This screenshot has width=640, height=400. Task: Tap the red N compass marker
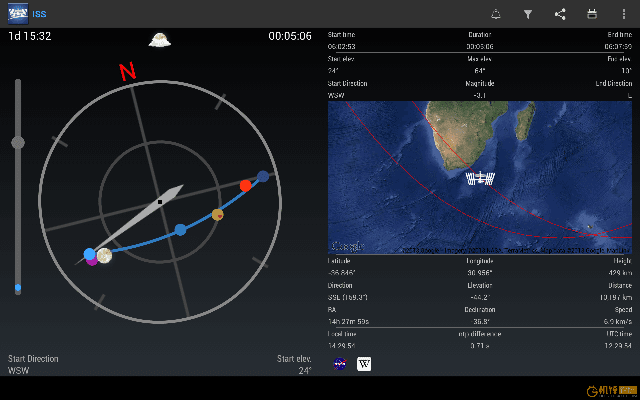[x=127, y=72]
